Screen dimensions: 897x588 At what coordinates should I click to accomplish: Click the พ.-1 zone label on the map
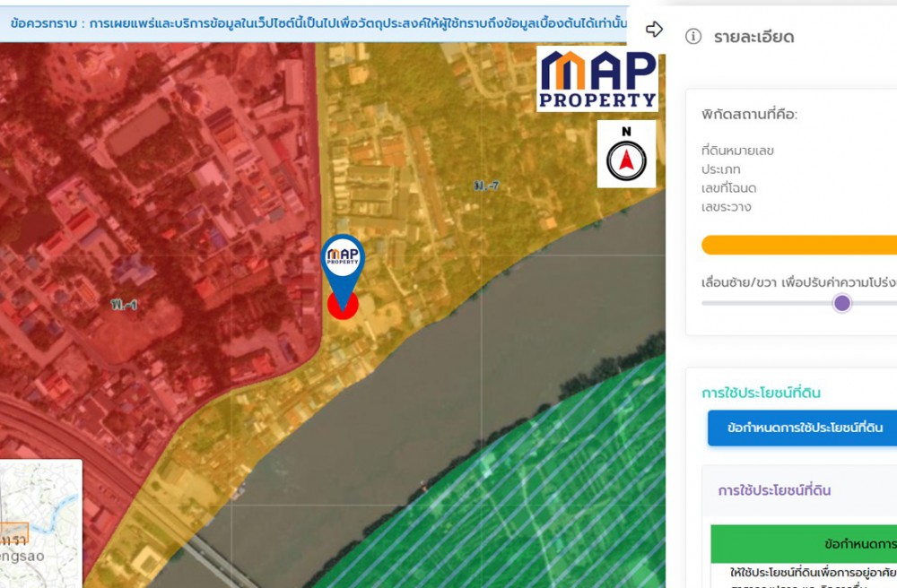(x=124, y=305)
